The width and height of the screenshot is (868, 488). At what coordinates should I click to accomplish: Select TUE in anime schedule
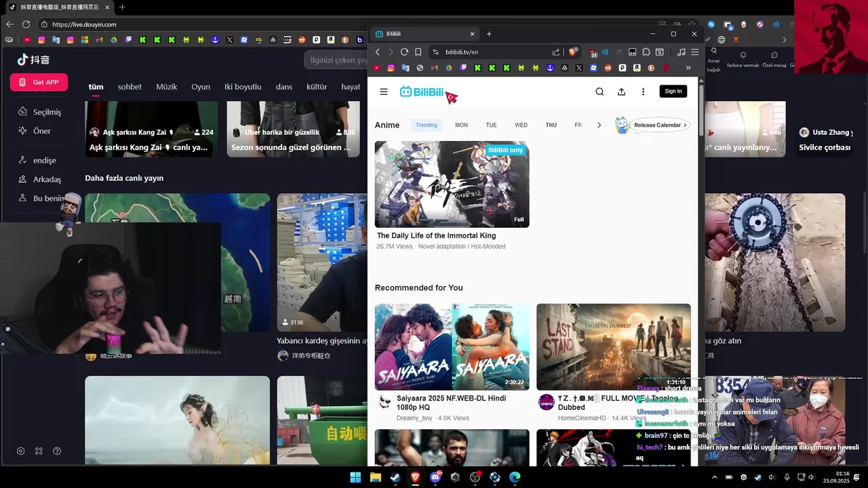pyautogui.click(x=491, y=125)
